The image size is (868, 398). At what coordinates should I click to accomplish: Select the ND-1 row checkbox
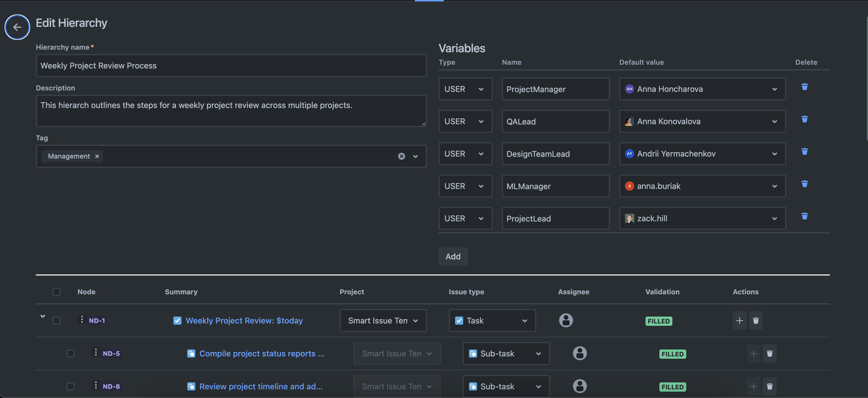pos(57,321)
